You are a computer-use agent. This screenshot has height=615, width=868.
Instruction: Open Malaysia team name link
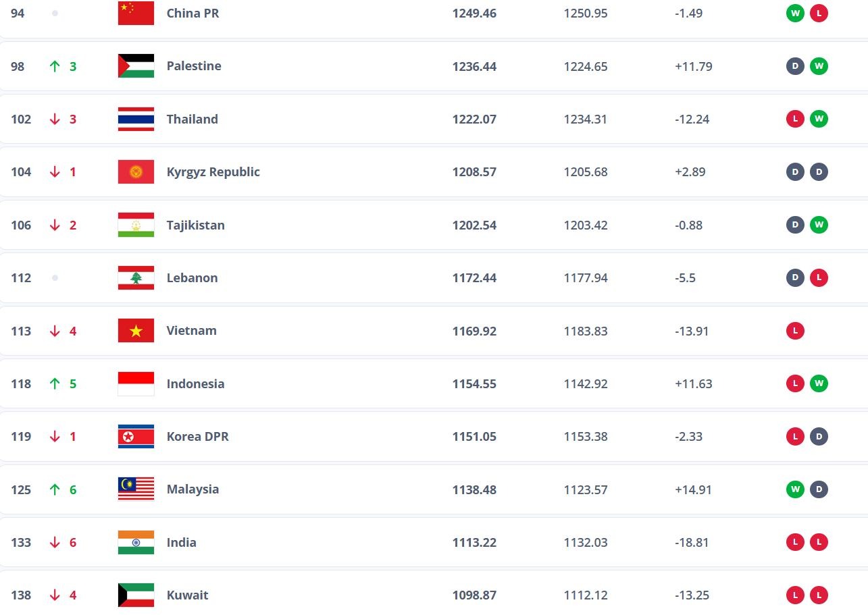click(193, 489)
